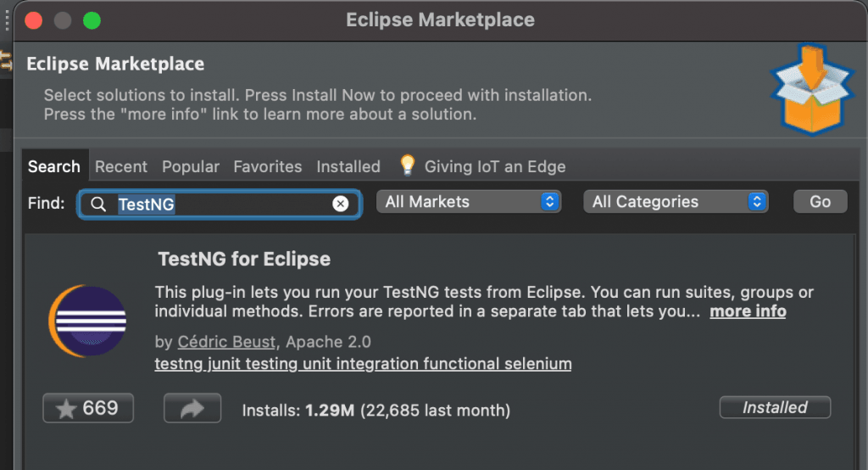
Task: Click the share arrow icon
Action: [192, 408]
